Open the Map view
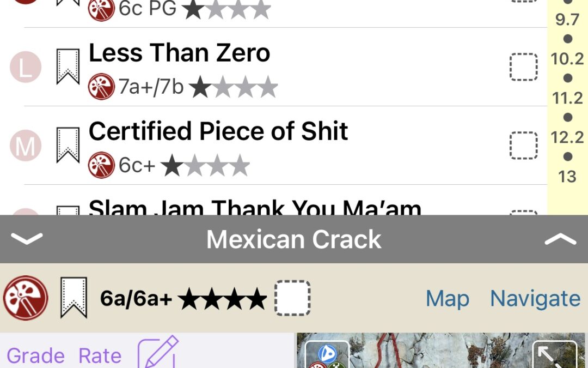The image size is (588, 368). click(x=448, y=299)
